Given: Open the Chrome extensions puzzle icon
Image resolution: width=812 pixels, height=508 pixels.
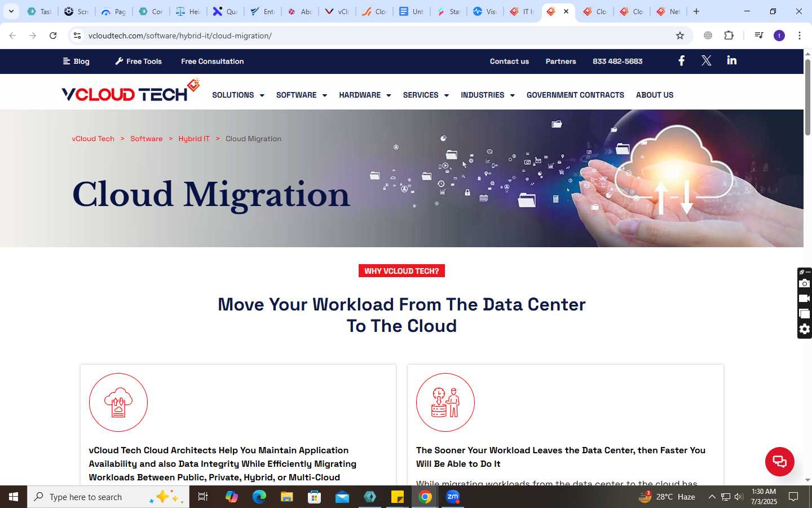Looking at the screenshot, I should click(729, 36).
